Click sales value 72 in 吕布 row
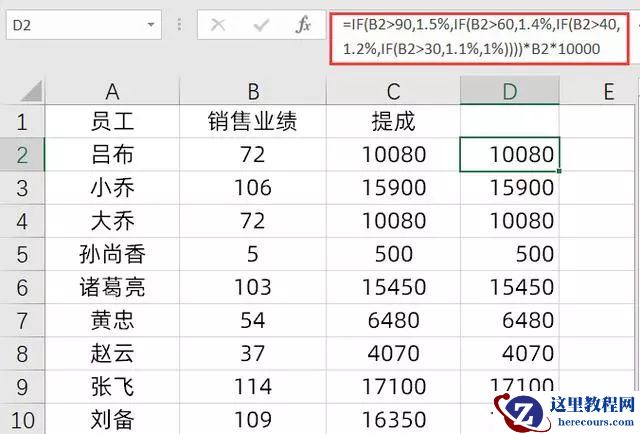The image size is (640, 434). 253,154
